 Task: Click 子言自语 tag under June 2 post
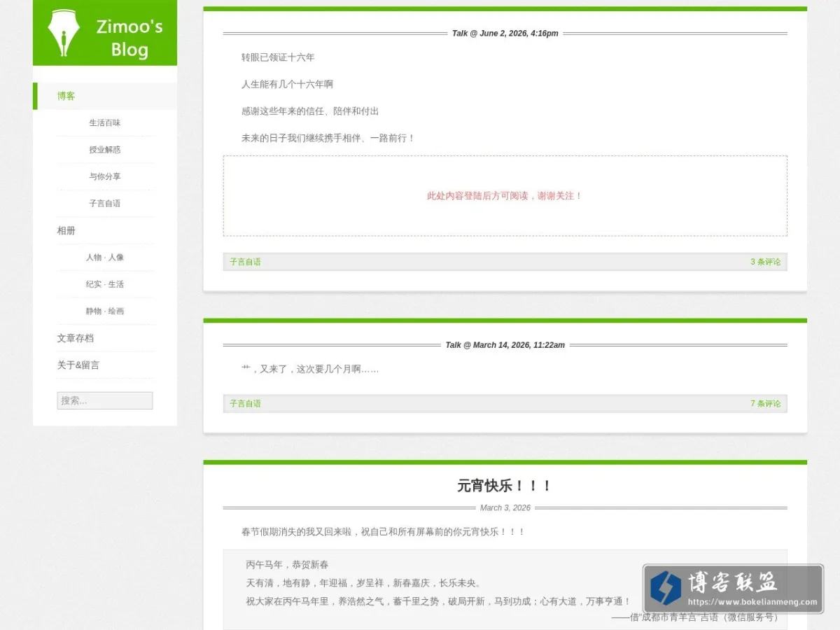[x=246, y=262]
